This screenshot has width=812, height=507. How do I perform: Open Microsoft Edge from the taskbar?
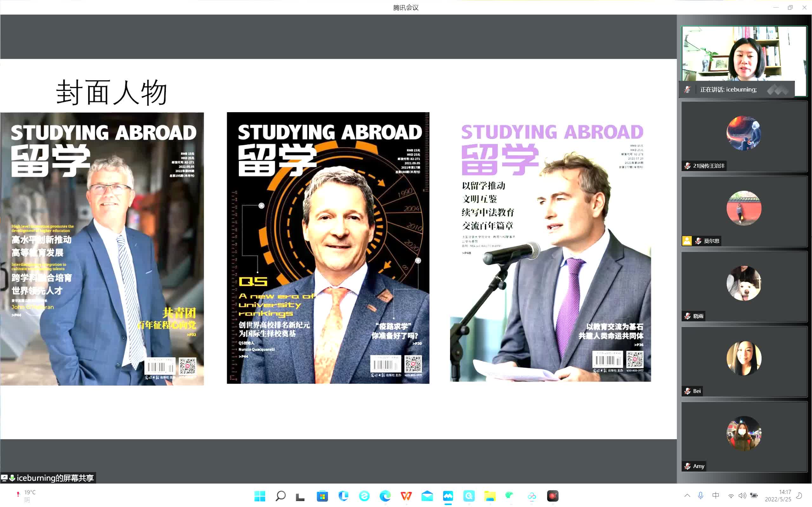[385, 496]
